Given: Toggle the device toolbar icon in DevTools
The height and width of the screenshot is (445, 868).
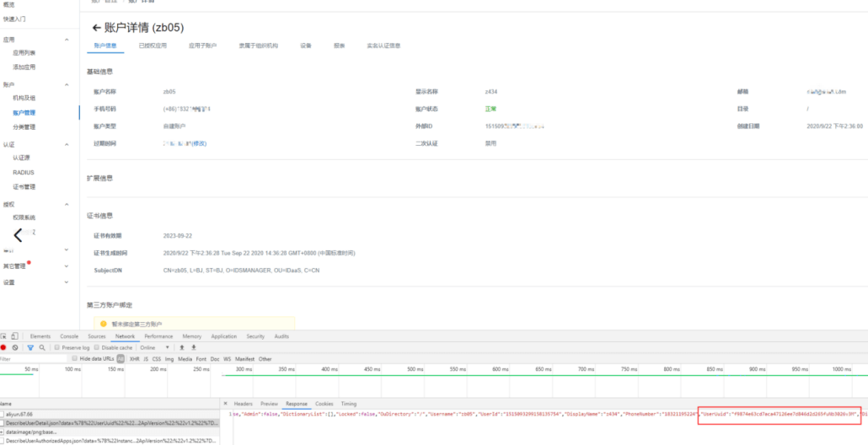Looking at the screenshot, I should coord(14,336).
